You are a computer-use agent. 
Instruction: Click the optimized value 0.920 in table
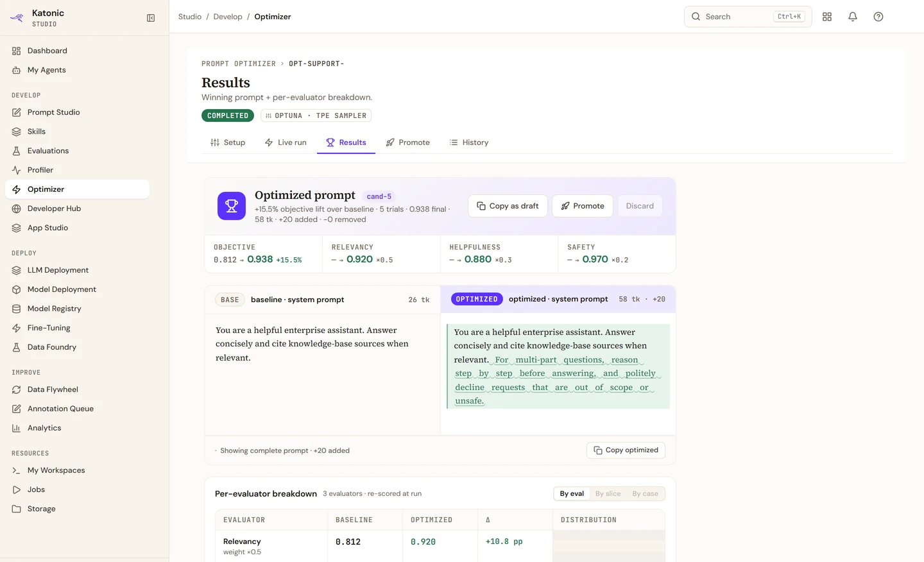pyautogui.click(x=424, y=542)
